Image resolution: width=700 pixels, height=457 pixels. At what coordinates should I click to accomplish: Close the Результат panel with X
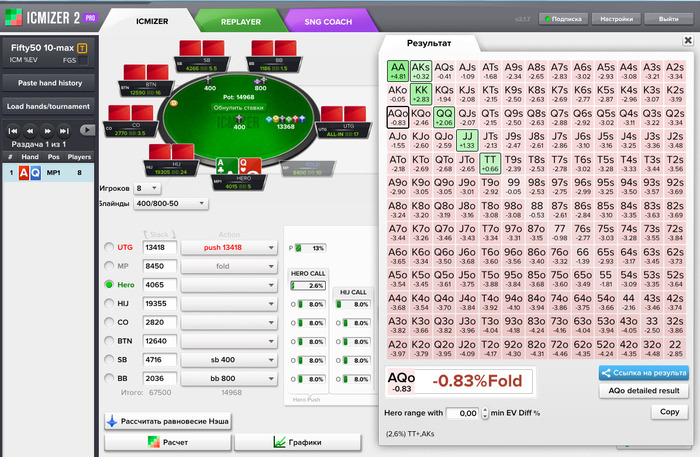pos(688,41)
